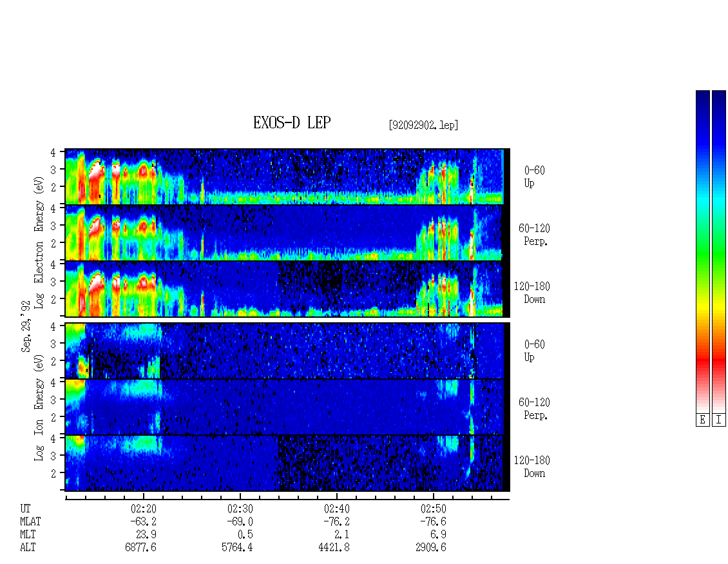Select the date label Sep. 29, '92
This screenshot has height=564, width=728.
[x=26, y=326]
